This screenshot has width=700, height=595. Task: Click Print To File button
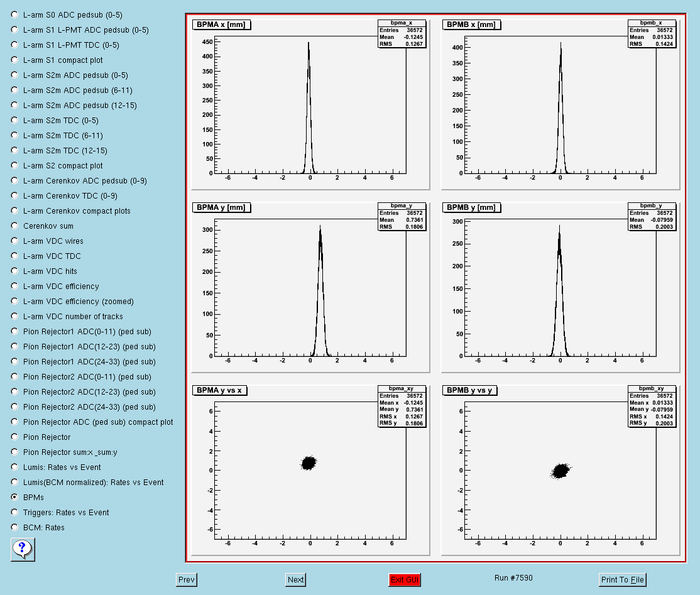[x=622, y=580]
